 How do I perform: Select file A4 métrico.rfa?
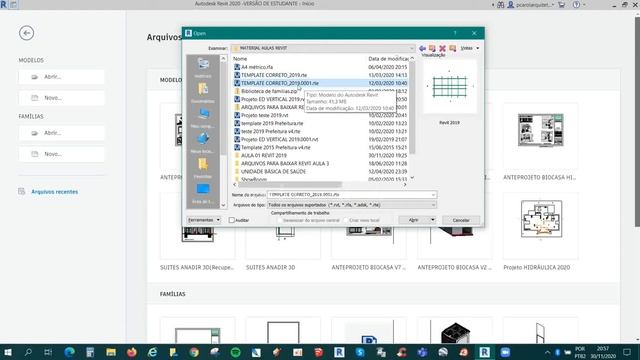click(x=257, y=67)
